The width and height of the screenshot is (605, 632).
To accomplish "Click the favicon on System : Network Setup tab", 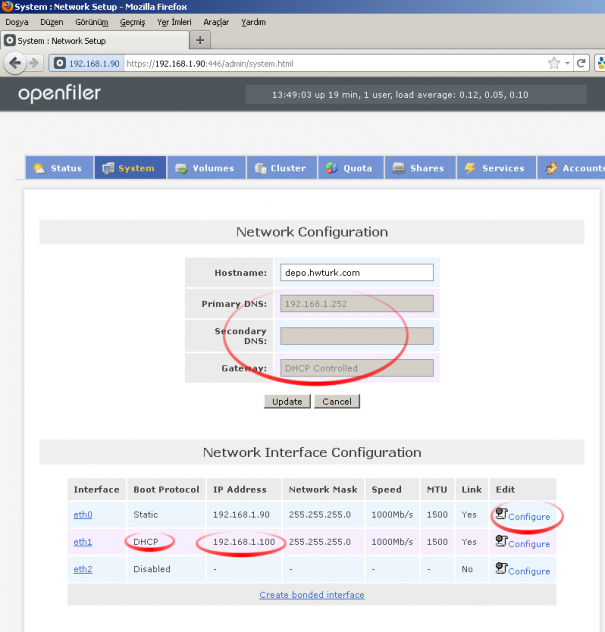I will pyautogui.click(x=10, y=40).
